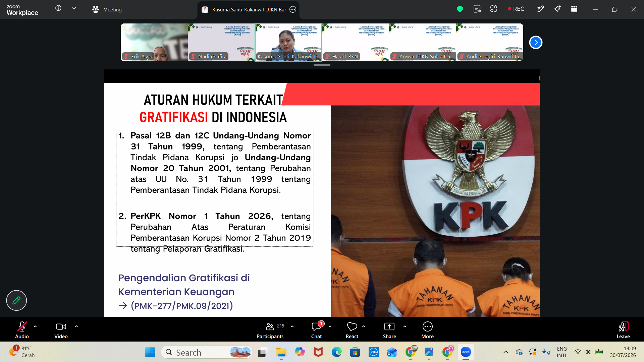This screenshot has height=362, width=644.
Task: Toggle camera with Video button
Action: point(61,330)
